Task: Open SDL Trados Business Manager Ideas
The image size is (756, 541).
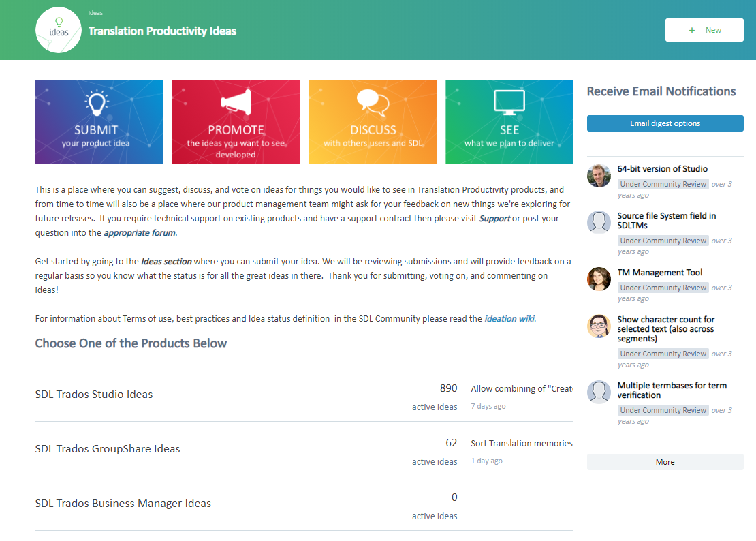Action: tap(123, 504)
